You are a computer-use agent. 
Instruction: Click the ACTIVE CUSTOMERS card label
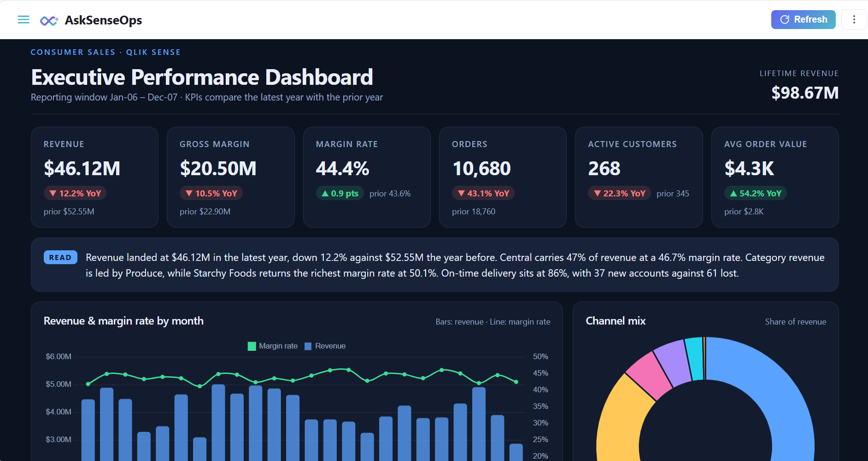[x=632, y=144]
